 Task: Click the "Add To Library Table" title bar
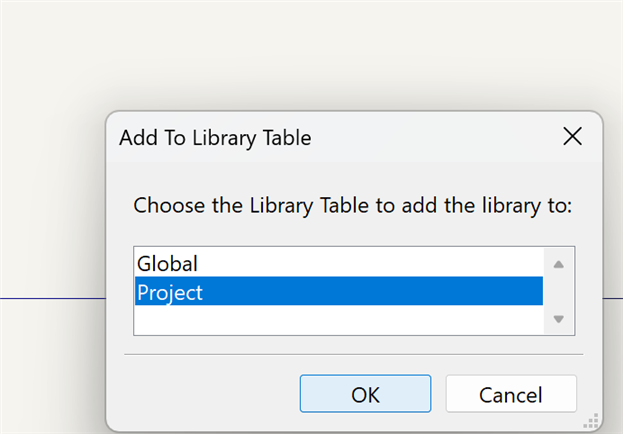pos(300,138)
